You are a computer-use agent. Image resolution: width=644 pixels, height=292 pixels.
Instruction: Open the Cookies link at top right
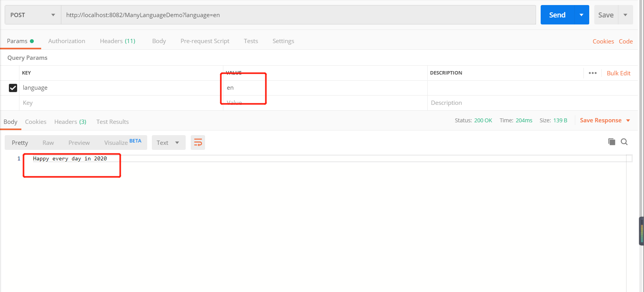(603, 41)
